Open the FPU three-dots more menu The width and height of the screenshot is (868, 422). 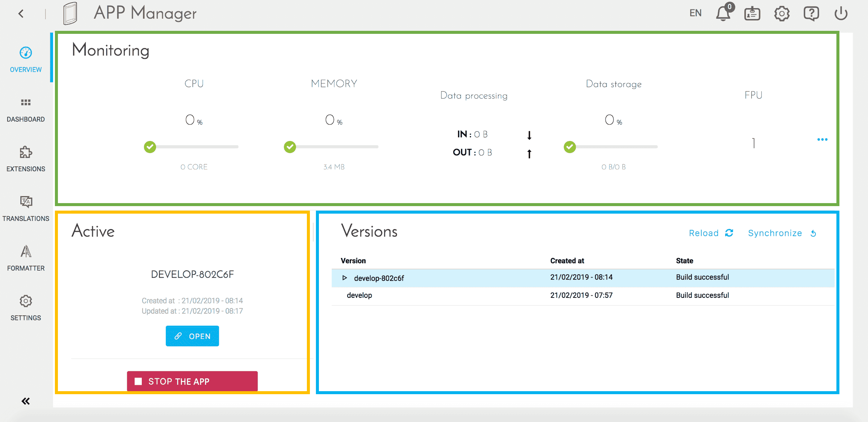coord(822,140)
